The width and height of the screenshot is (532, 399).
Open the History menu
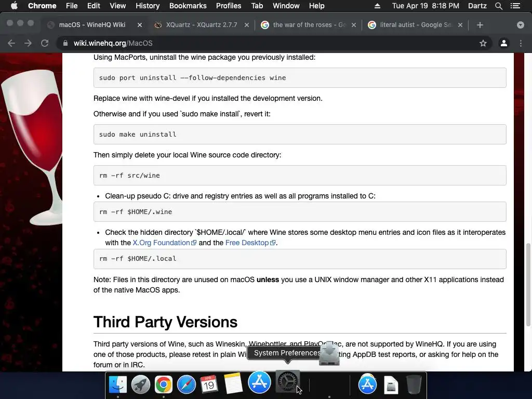pyautogui.click(x=147, y=6)
